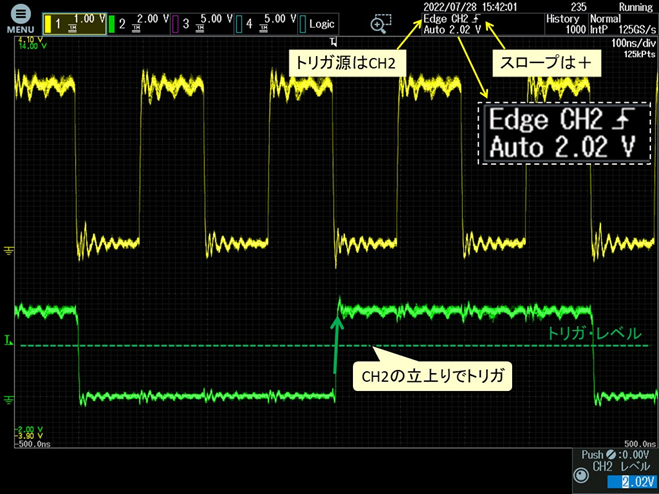The height and width of the screenshot is (494, 659).
Task: Click the trigger position marker at top
Action: pos(334,42)
